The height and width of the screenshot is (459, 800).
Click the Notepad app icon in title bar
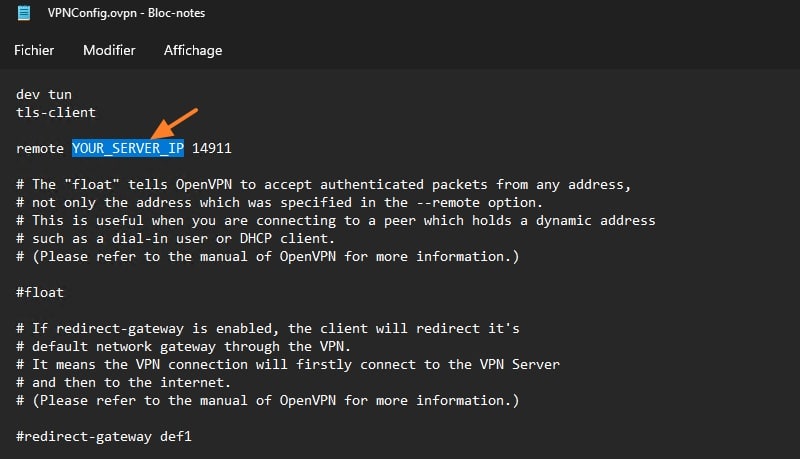24,15
